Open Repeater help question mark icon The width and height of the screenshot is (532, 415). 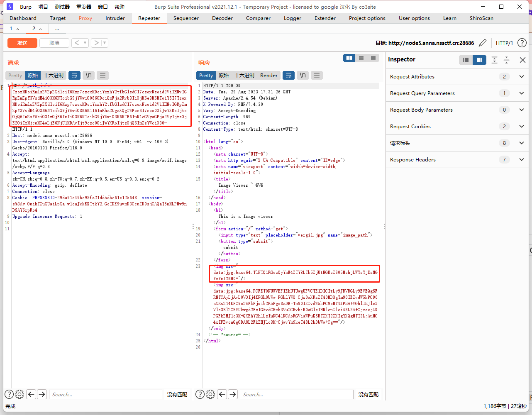pyautogui.click(x=522, y=43)
